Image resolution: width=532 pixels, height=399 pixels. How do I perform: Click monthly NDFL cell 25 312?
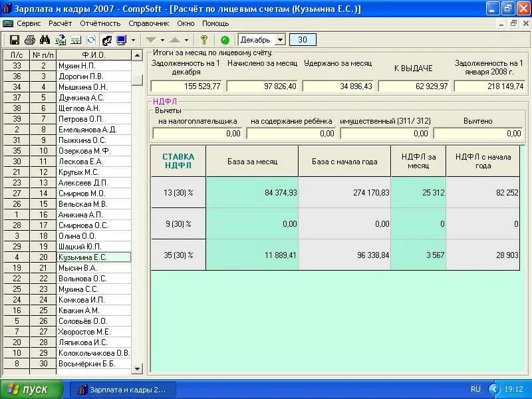(418, 192)
